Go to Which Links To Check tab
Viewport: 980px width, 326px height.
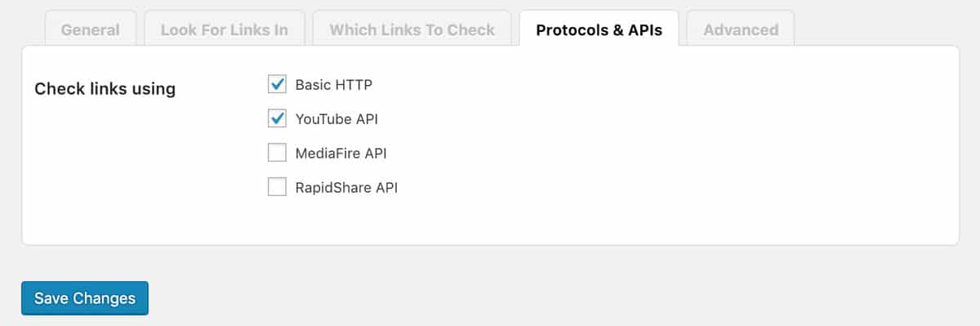pyautogui.click(x=412, y=29)
